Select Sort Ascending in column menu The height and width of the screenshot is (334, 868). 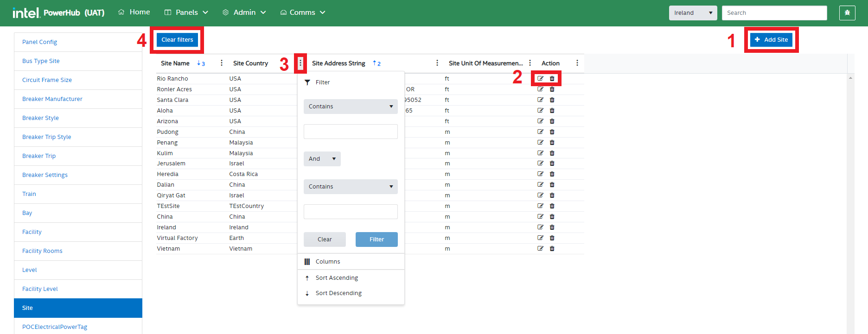tap(337, 278)
